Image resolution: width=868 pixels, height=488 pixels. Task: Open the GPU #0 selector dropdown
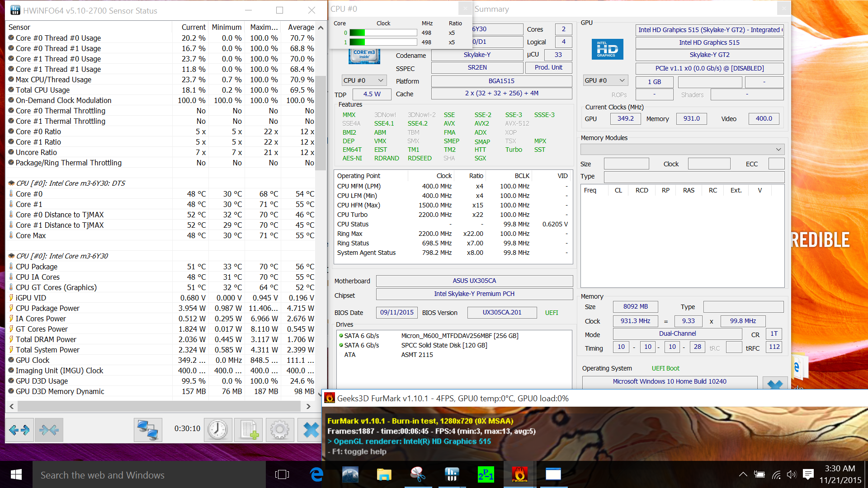[605, 80]
